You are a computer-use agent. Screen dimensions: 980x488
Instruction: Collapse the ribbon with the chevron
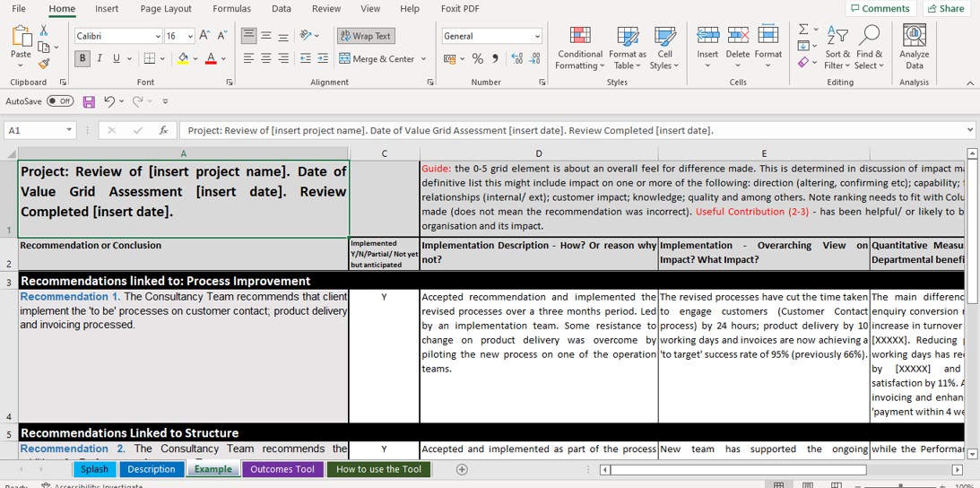coord(969,83)
